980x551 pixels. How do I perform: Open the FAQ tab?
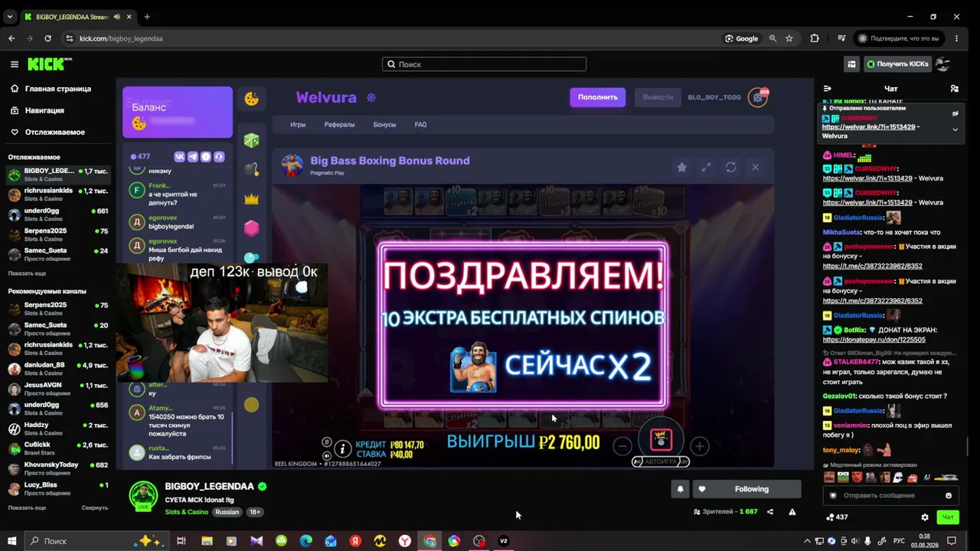[x=420, y=125]
